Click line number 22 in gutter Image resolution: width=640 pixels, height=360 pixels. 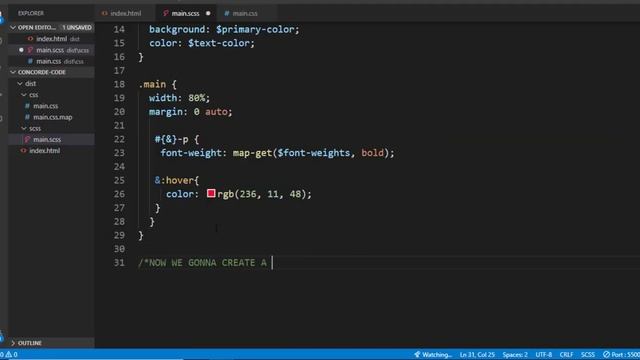coord(119,139)
